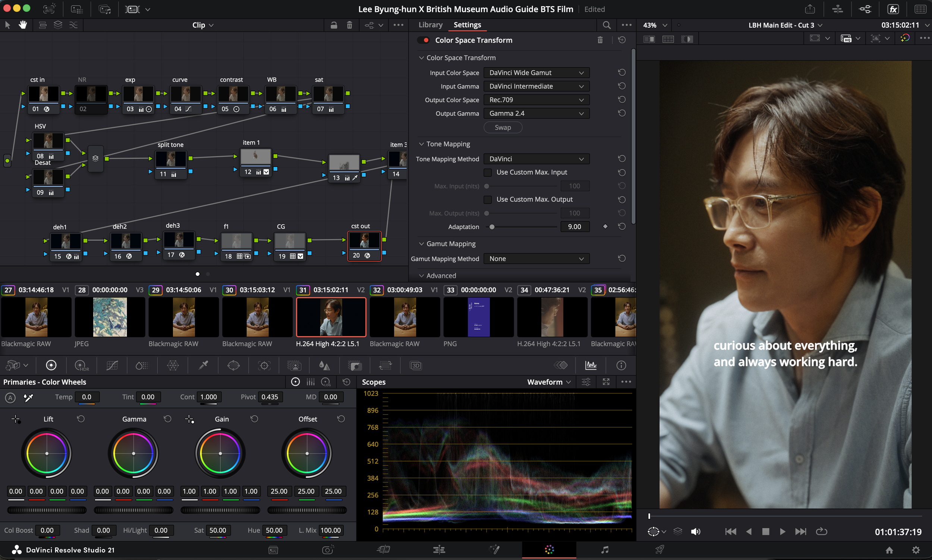Enable Use Custom Max. Input checkbox
Viewport: 932px width, 560px height.
488,173
